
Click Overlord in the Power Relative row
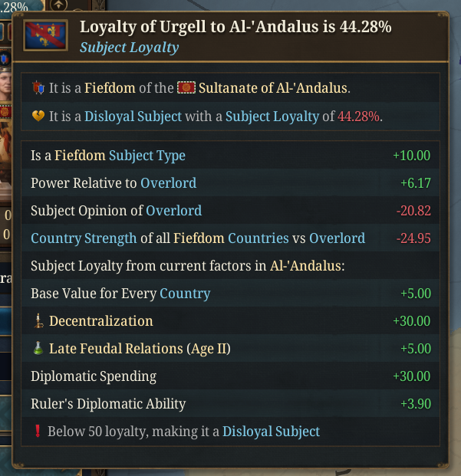point(168,183)
